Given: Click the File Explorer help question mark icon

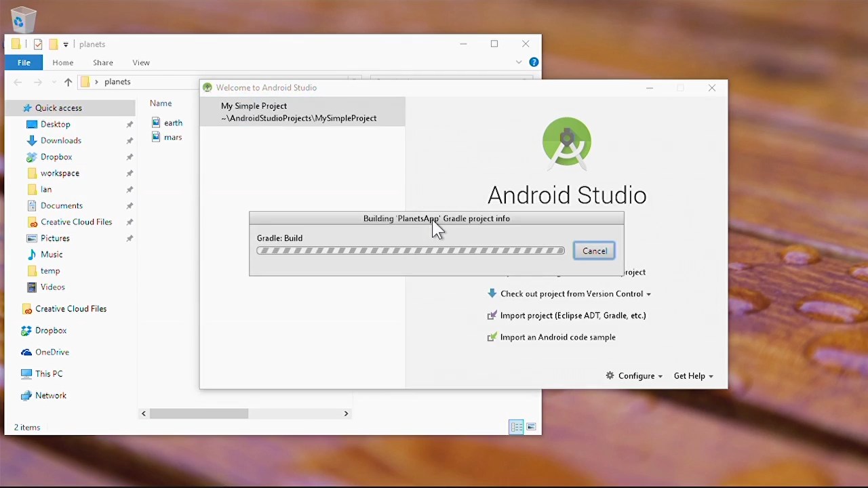Looking at the screenshot, I should click(534, 62).
